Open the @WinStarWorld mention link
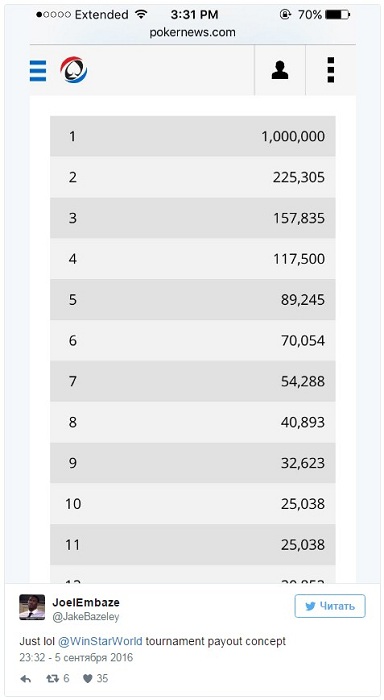384x700 pixels. pyautogui.click(x=100, y=642)
